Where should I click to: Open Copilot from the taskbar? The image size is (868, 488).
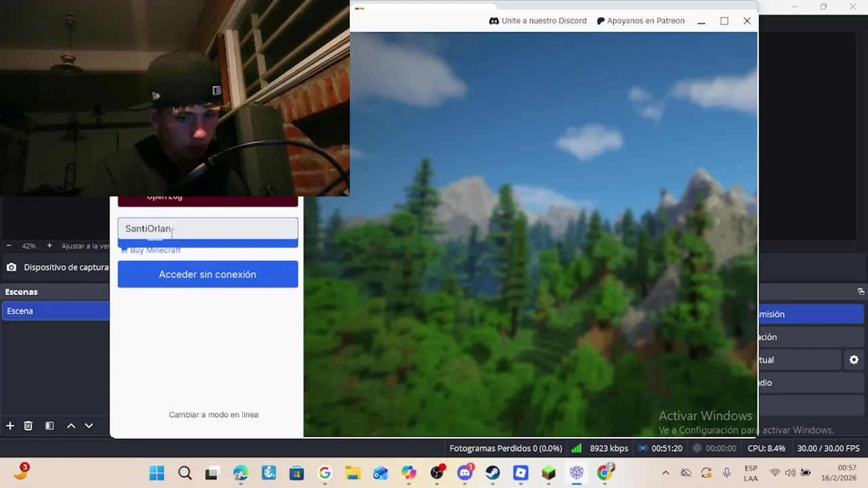tap(408, 473)
